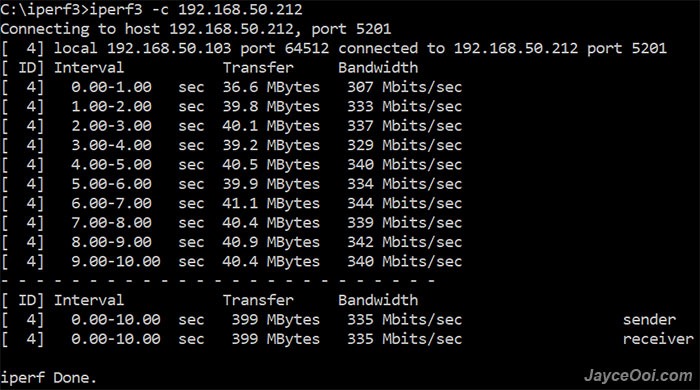Click the 342 Mbits/sec bandwidth value
Image resolution: width=700 pixels, height=390 pixels.
404,242
